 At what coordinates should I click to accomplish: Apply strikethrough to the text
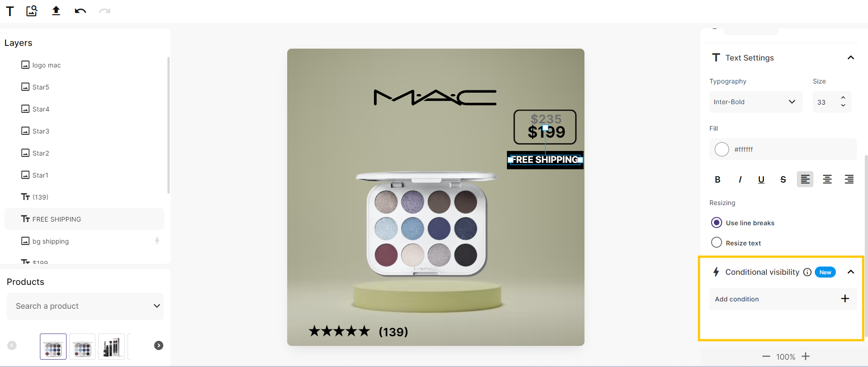[783, 179]
